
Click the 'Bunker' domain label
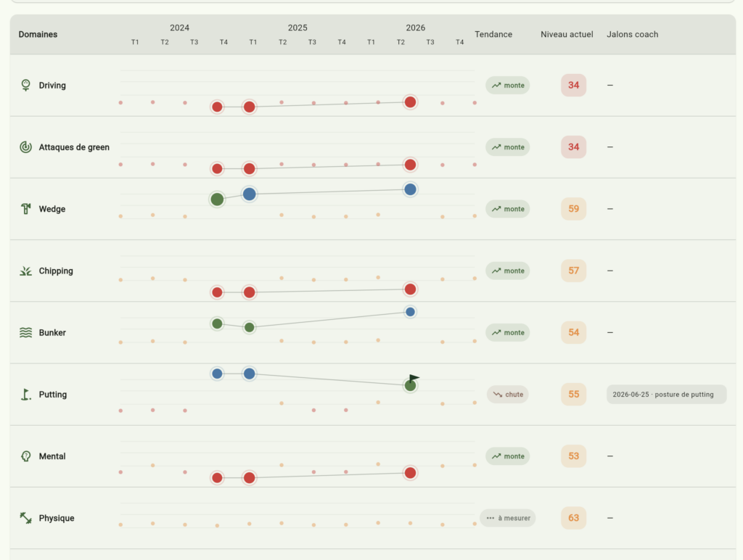click(x=52, y=332)
